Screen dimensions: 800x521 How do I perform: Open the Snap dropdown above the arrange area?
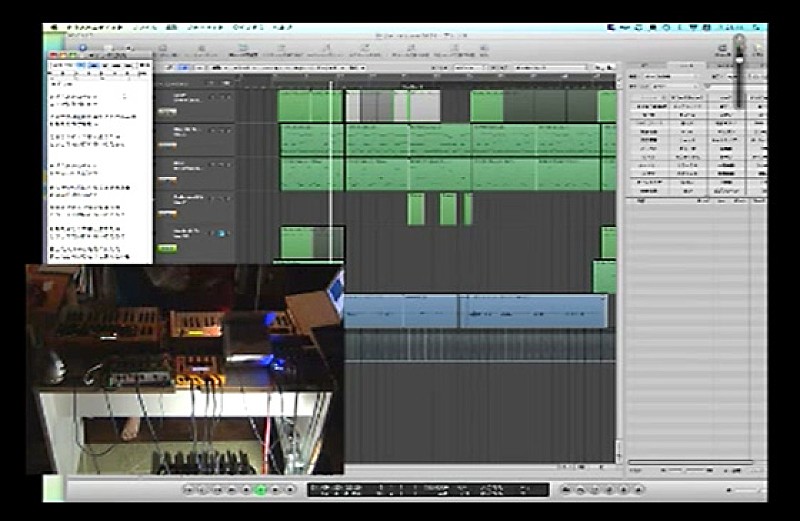coord(470,68)
